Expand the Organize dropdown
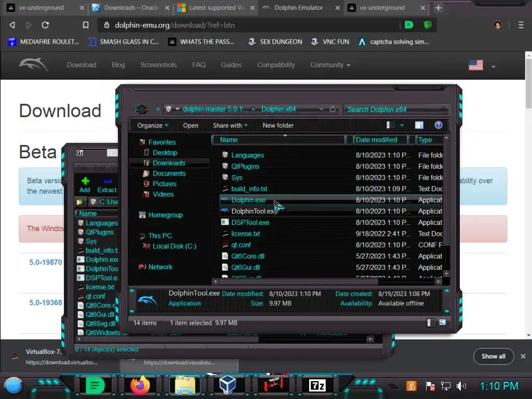Screen dimensions: 532x399 153,126
